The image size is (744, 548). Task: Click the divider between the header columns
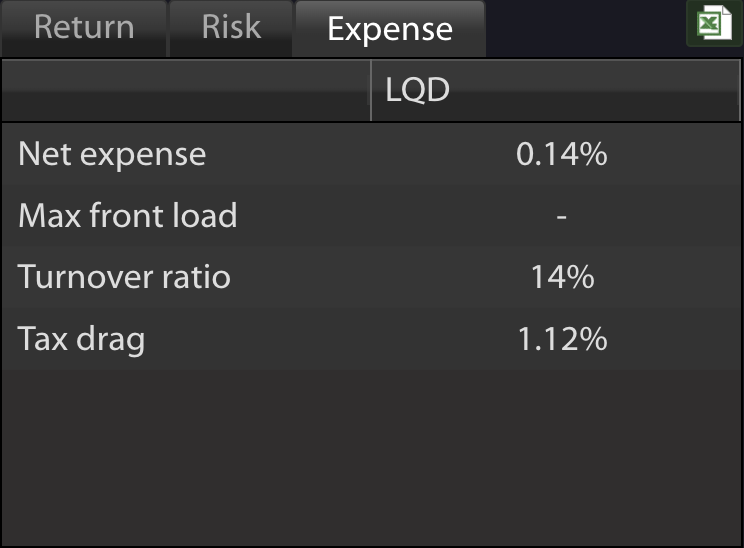370,90
